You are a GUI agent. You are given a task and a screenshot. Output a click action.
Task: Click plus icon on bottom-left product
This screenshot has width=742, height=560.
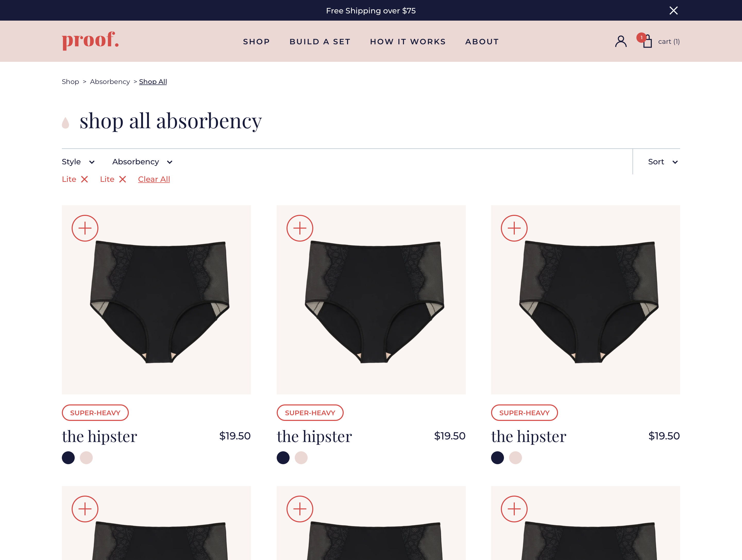(85, 509)
